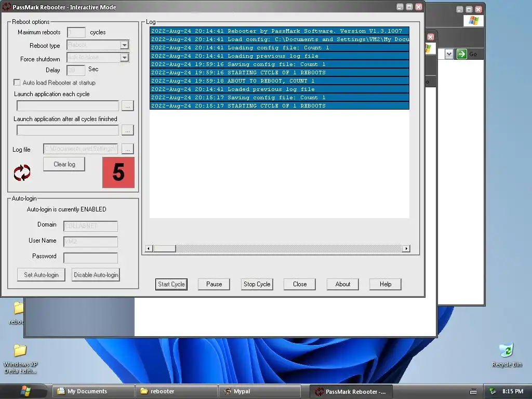Image resolution: width=532 pixels, height=399 pixels.
Task: Click the Start Cycle button
Action: 171,284
